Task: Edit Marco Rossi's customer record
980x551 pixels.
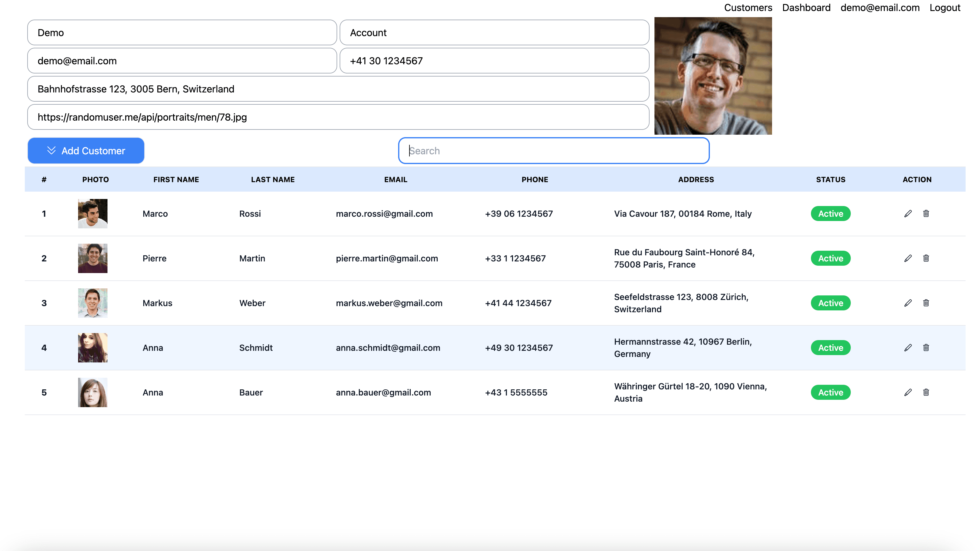Action: point(908,213)
